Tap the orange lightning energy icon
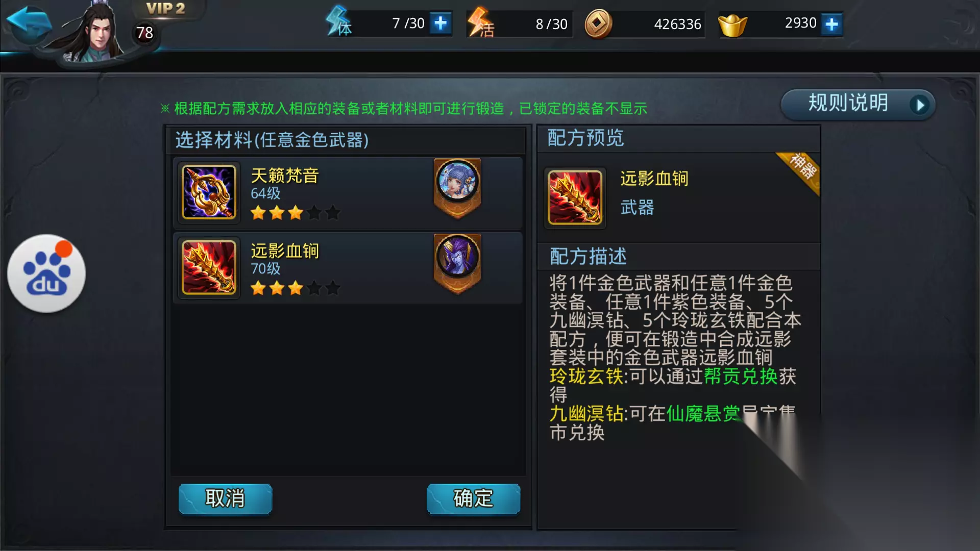The width and height of the screenshot is (980, 551). [x=480, y=22]
